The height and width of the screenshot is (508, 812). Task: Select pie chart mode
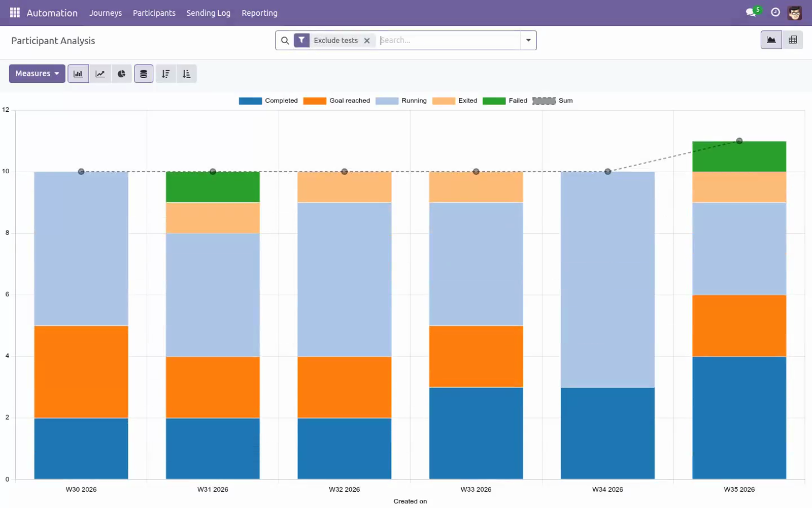[x=121, y=74]
